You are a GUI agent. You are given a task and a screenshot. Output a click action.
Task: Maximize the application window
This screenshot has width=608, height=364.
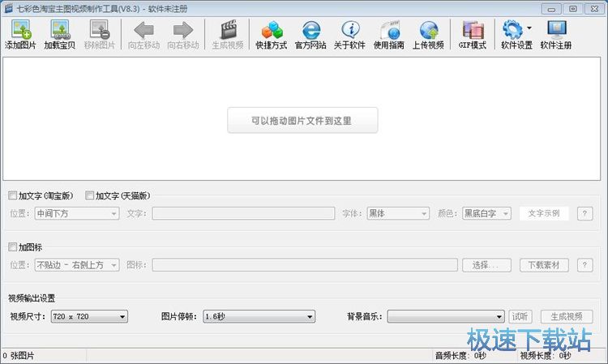pyautogui.click(x=572, y=9)
